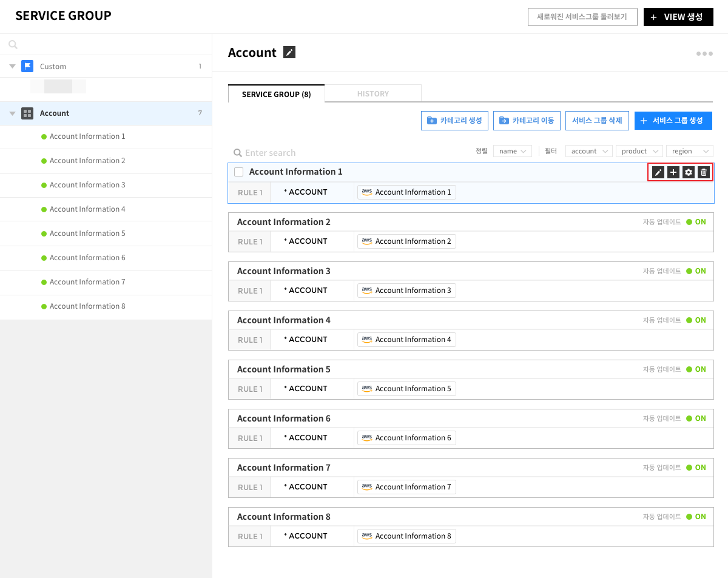Check the Account Information 1 checkbox
The image size is (728, 578).
[239, 172]
